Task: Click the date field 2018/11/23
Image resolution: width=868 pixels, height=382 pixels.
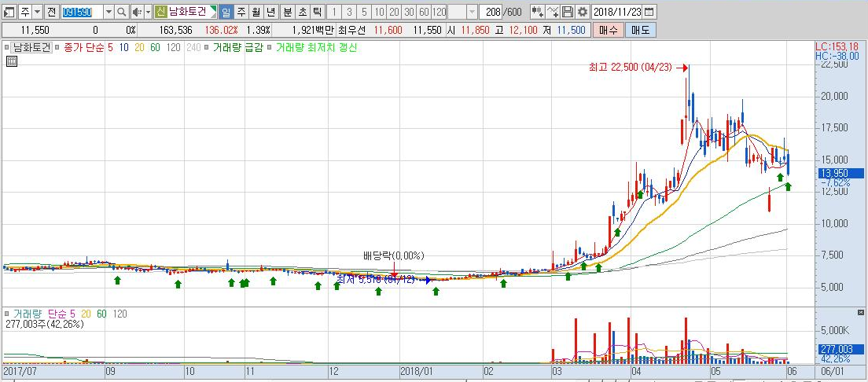Action: (617, 12)
